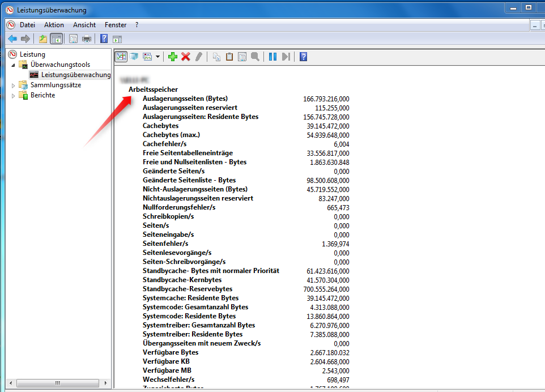The width and height of the screenshot is (545, 392).
Task: Open the graph type dropdown
Action: pos(157,56)
